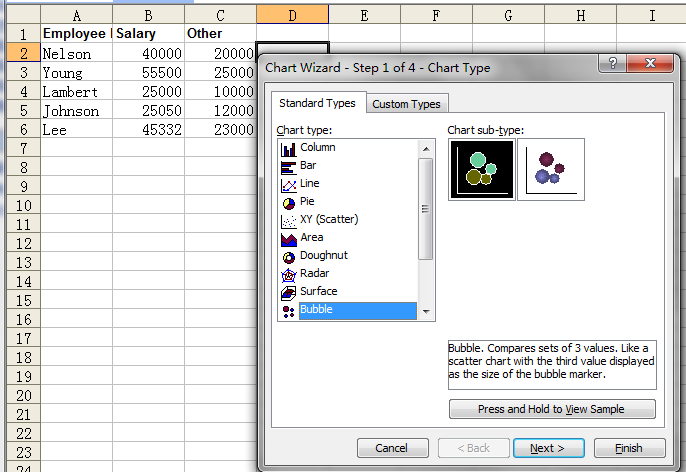Screen dimensions: 686x472
Task: Open the wizard help question-mark button
Action: (612, 64)
